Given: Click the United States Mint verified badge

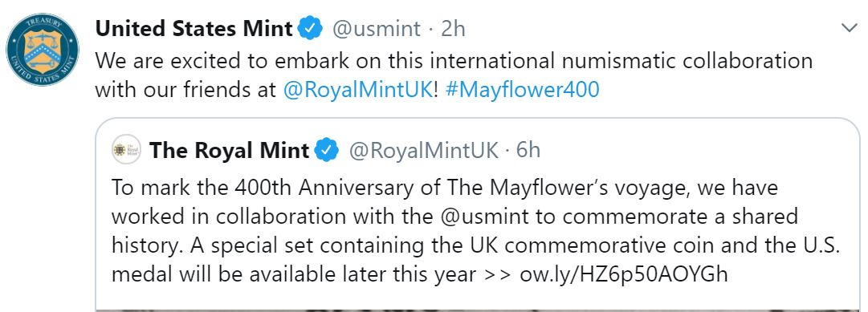Looking at the screenshot, I should pos(310,28).
